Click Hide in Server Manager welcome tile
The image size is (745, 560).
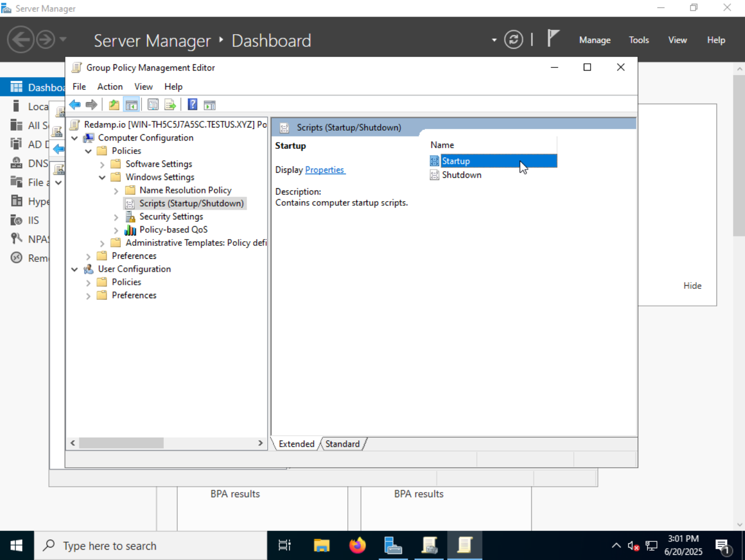tap(692, 286)
